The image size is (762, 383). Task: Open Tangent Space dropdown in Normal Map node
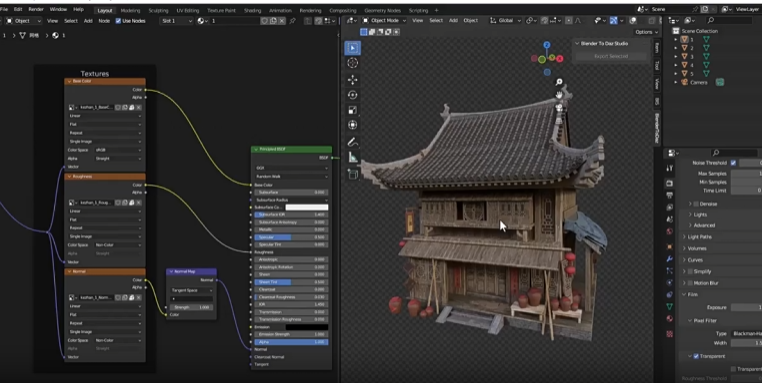pos(191,290)
